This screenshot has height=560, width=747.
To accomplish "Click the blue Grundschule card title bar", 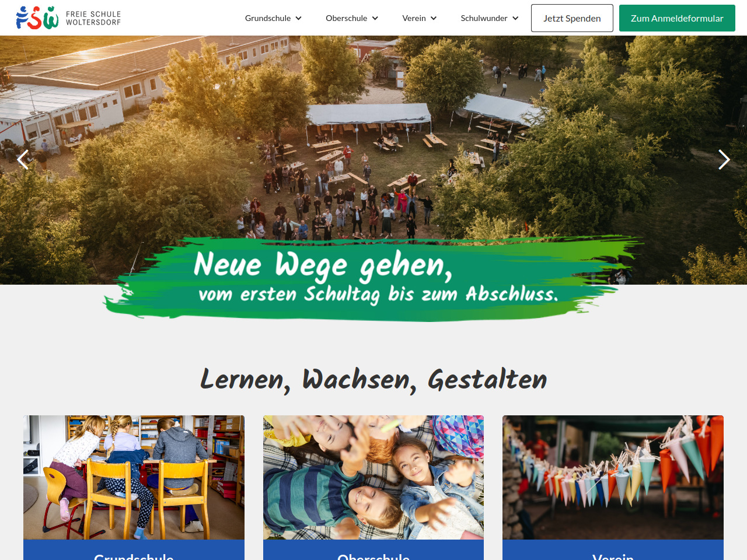I will click(x=134, y=550).
